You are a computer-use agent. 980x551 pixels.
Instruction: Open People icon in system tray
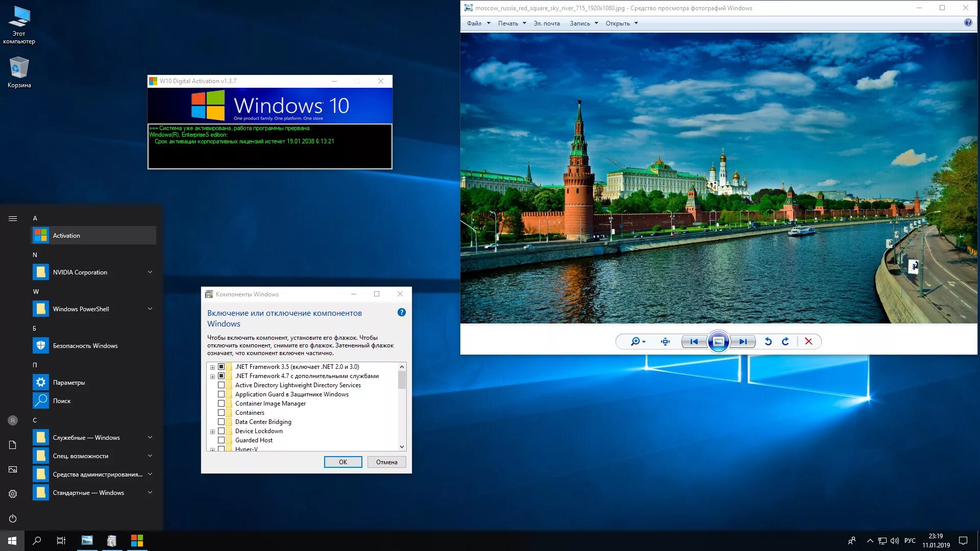click(x=851, y=541)
